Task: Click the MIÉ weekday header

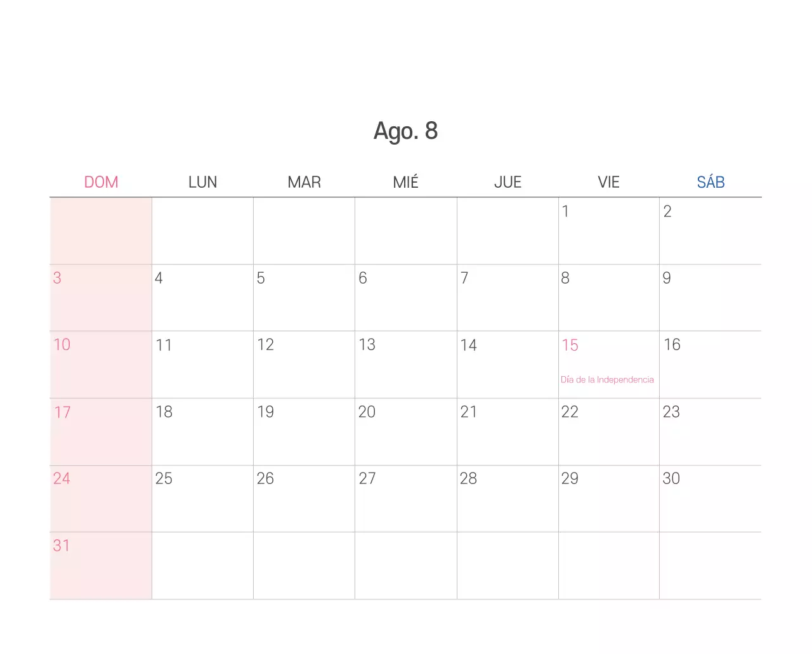Action: 405,182
